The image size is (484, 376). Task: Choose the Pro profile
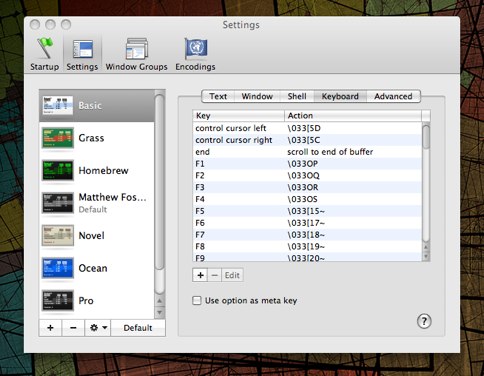(x=97, y=301)
